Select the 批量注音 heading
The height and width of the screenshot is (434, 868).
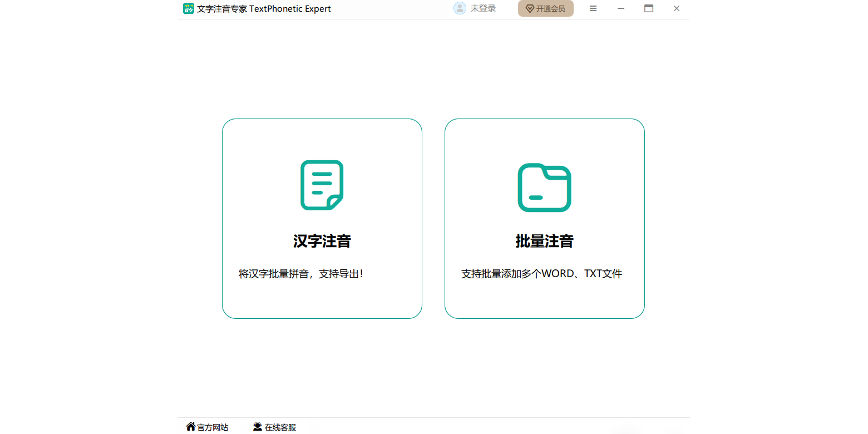pyautogui.click(x=544, y=241)
